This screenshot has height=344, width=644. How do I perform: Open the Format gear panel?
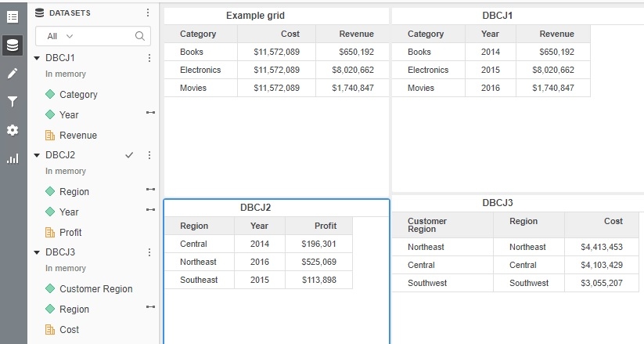(13, 129)
